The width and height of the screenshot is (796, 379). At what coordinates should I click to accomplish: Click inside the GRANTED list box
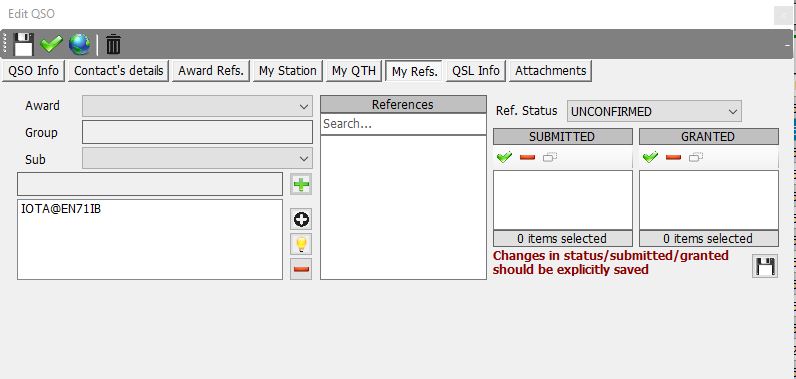[709, 200]
